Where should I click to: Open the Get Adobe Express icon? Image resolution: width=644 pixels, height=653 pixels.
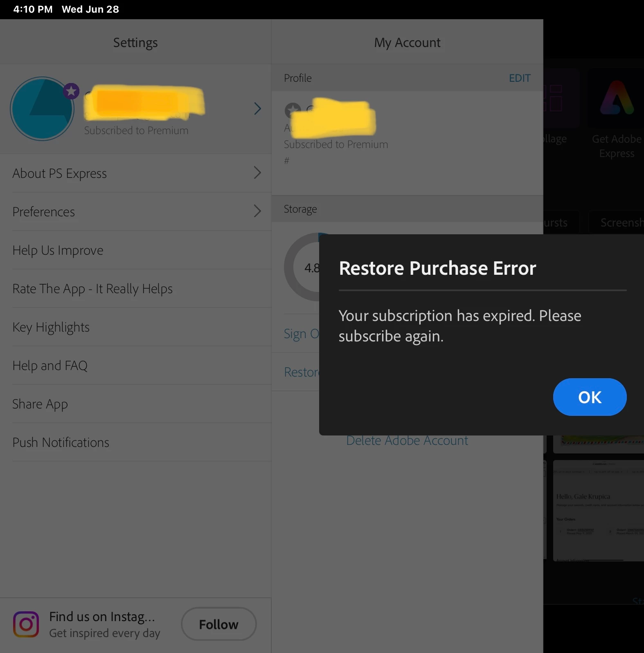(x=617, y=98)
